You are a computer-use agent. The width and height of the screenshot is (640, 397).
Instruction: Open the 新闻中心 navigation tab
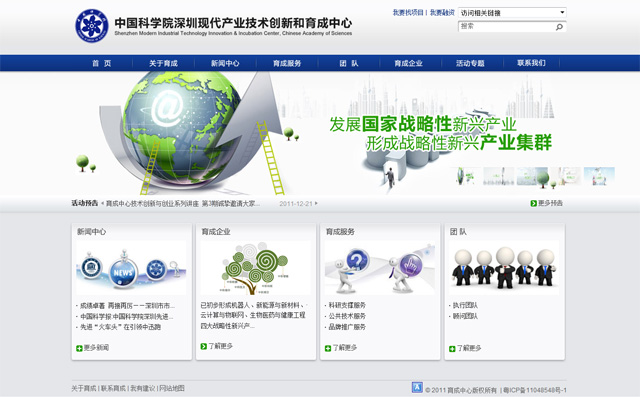[225, 63]
